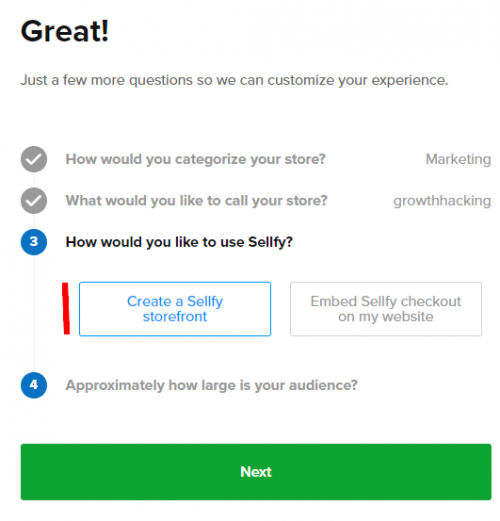Click the red marker line beside storefront option
Viewport: 500px width, 521px height.
pyautogui.click(x=66, y=308)
